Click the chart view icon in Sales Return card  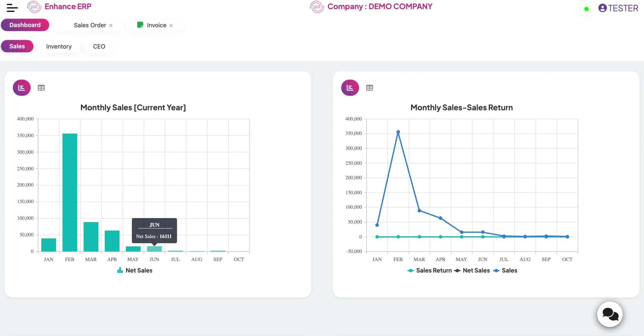[350, 88]
